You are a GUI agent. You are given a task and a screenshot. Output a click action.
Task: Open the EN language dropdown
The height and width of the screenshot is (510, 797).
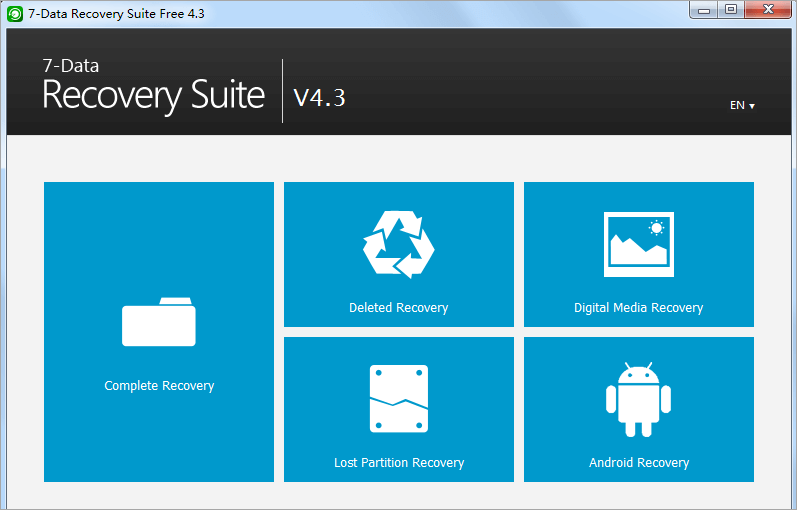[737, 105]
